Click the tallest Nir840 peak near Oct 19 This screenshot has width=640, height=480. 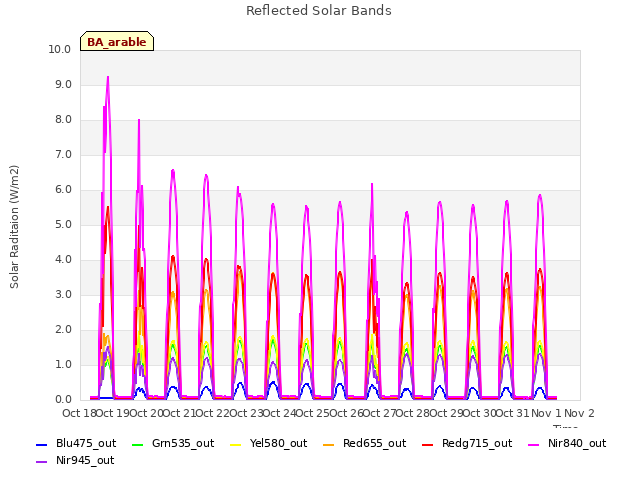[108, 77]
